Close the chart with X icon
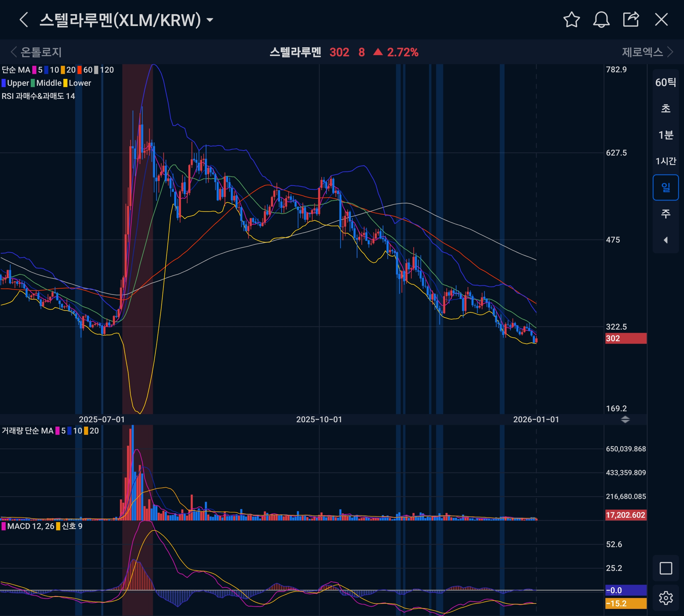684x616 pixels. (x=661, y=20)
